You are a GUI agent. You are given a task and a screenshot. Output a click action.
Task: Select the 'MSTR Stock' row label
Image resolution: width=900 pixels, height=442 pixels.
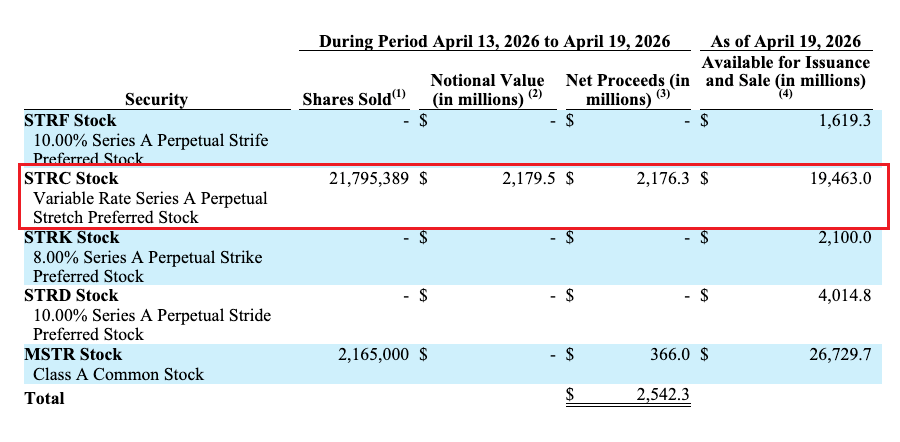[x=73, y=354]
